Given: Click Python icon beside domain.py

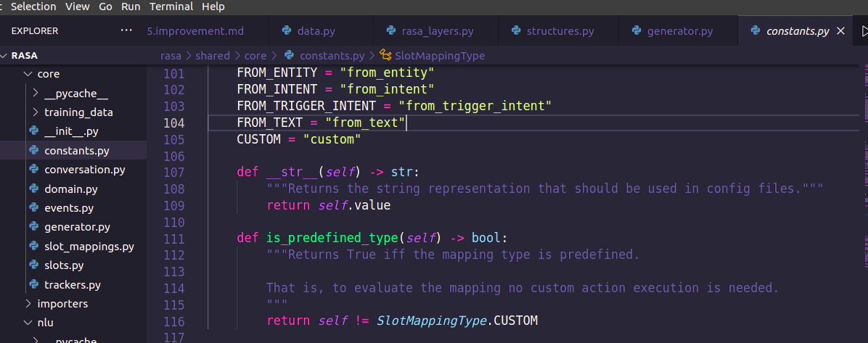Looking at the screenshot, I should [x=34, y=189].
